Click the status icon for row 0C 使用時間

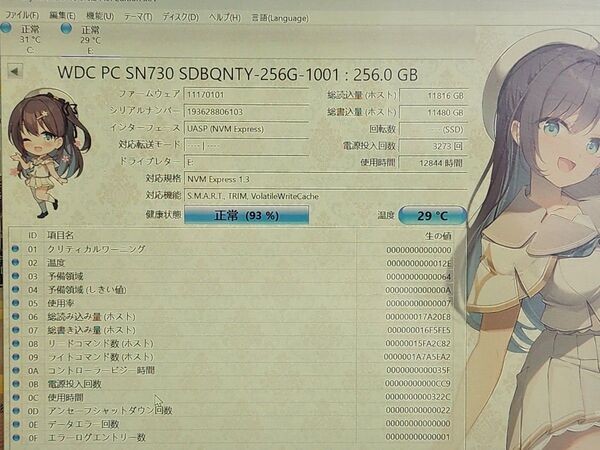pyautogui.click(x=15, y=397)
